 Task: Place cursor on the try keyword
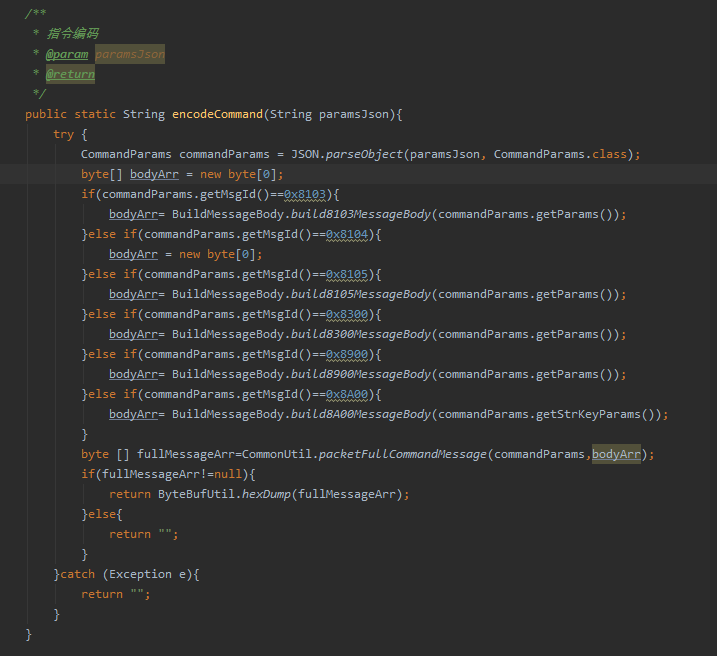[63, 134]
